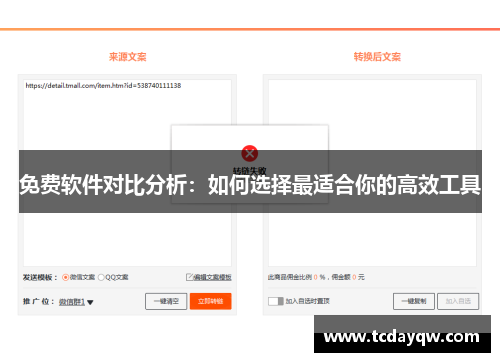This screenshot has height=362, width=500.
Task: Click into the 转换后文案 output text area
Action: click(372, 173)
